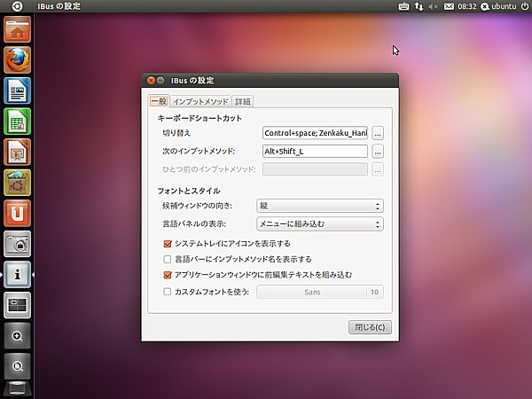Screen dimensions: 532x399
Task: Click the 次のインプットメソッド shortcut field
Action: point(315,152)
